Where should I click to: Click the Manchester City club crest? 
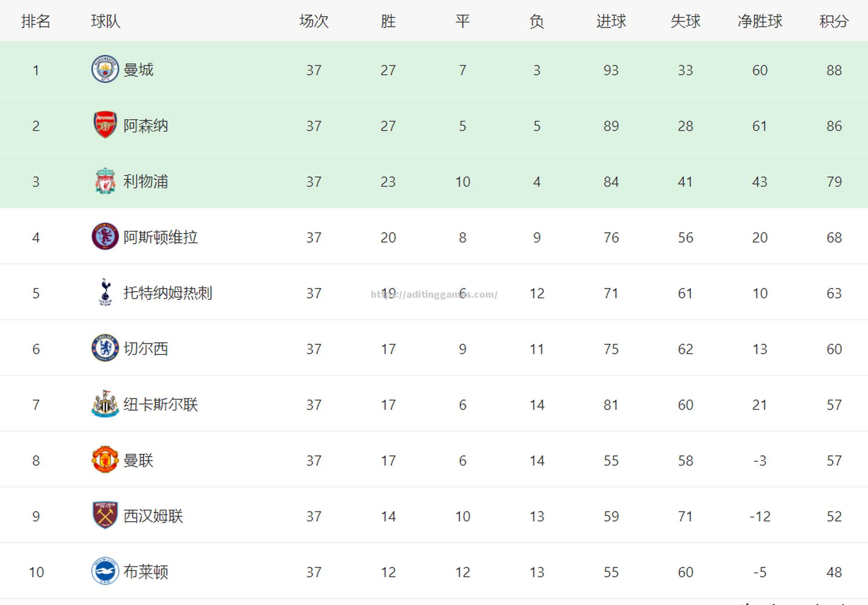tap(105, 69)
